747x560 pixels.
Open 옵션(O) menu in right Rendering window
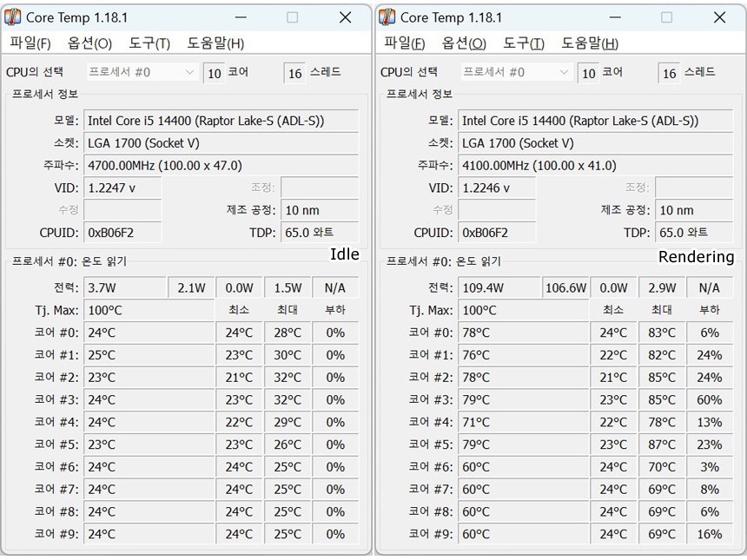(x=464, y=43)
